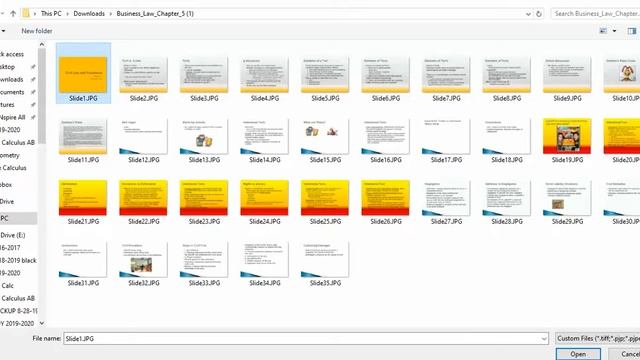Click Business_Law_Chapter_5 (1) breadcrumb
The image size is (640, 360).
(x=155, y=13)
